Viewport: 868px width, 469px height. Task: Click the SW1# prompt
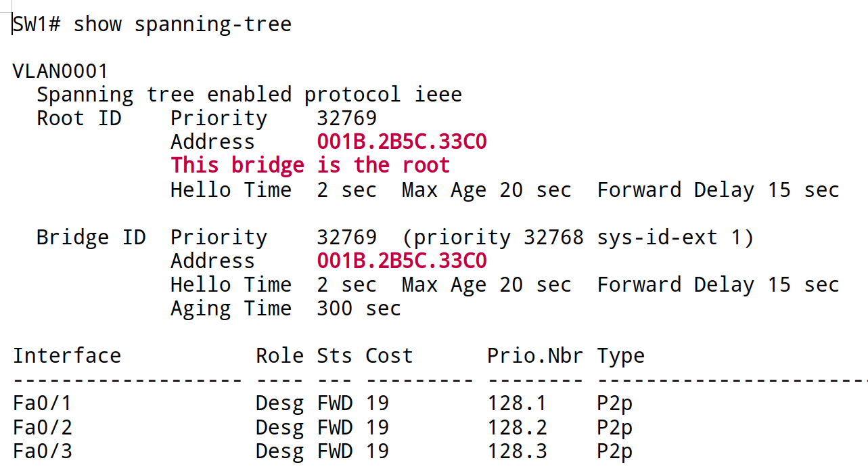37,24
